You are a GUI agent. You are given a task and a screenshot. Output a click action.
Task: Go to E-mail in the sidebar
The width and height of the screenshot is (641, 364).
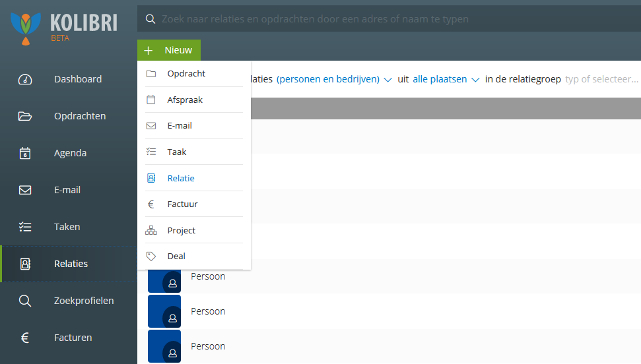click(69, 190)
